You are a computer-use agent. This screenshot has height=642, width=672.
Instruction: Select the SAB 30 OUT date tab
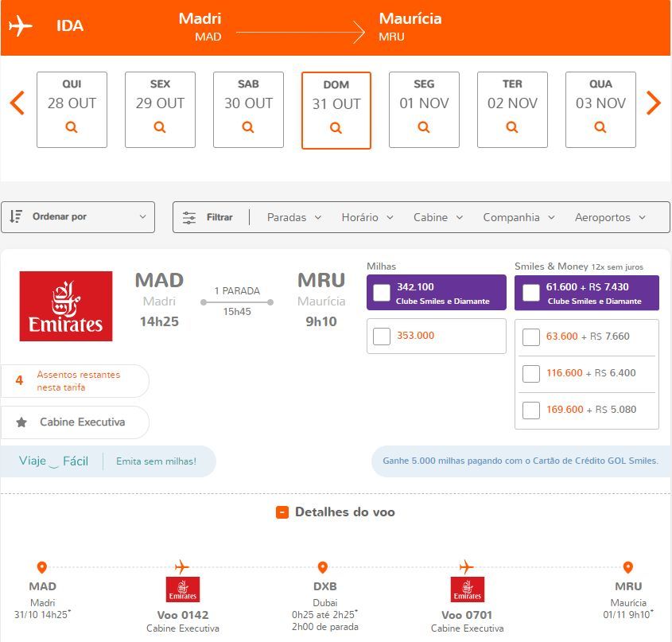tap(249, 110)
